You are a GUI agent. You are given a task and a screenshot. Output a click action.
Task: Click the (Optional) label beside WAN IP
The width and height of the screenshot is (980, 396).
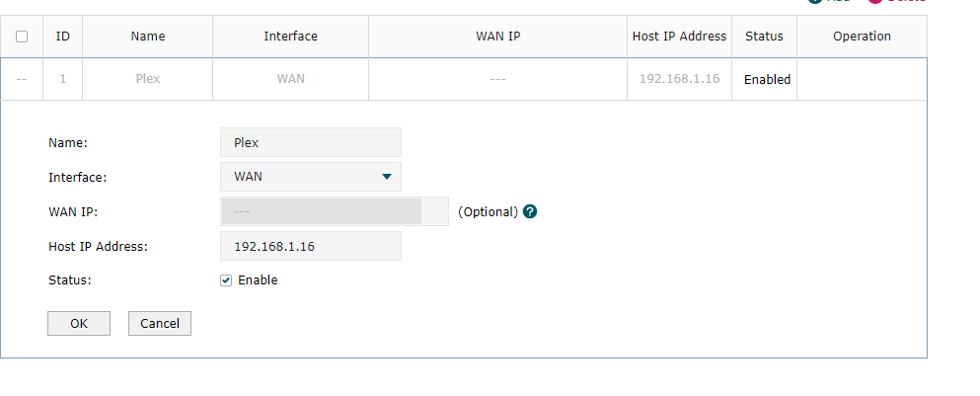tap(488, 212)
